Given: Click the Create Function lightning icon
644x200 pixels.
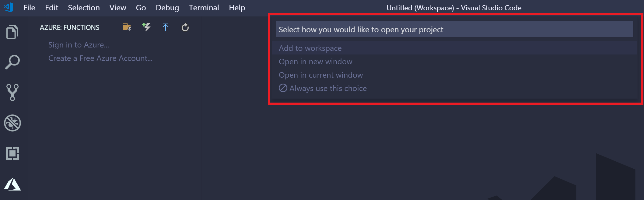Looking at the screenshot, I should point(146,27).
